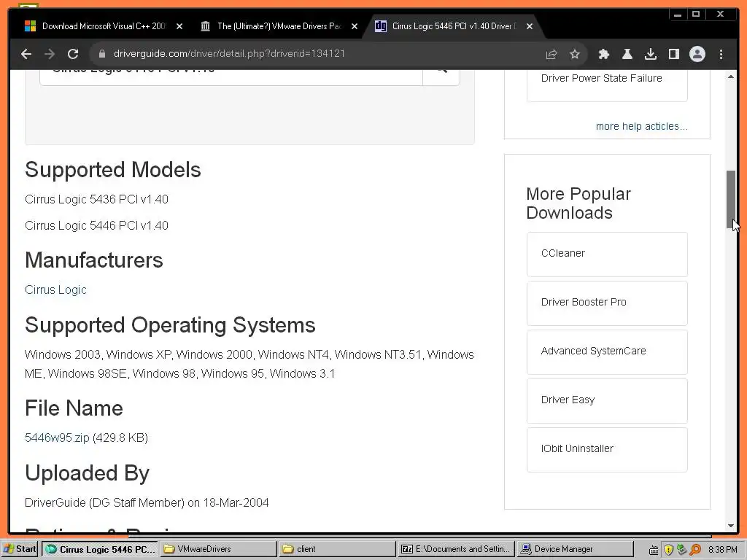
Task: Switch to 7-Zip Documents and Settings window
Action: pyautogui.click(x=455, y=549)
